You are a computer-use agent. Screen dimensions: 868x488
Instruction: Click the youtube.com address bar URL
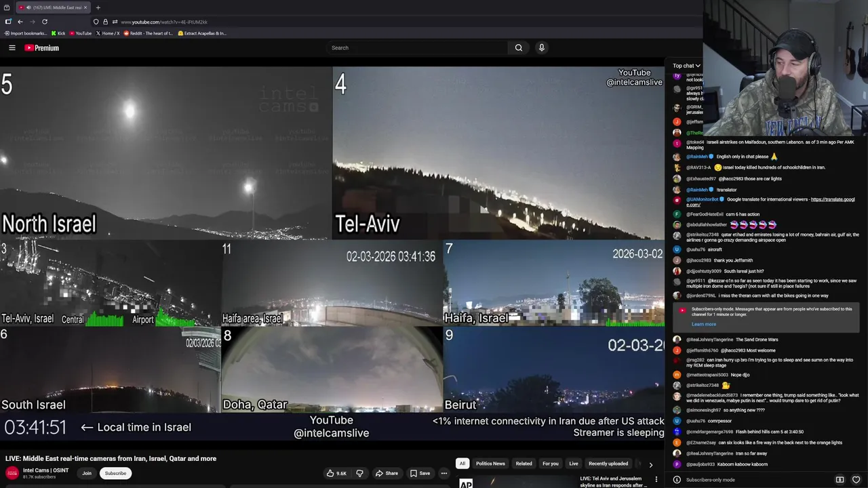click(x=164, y=22)
